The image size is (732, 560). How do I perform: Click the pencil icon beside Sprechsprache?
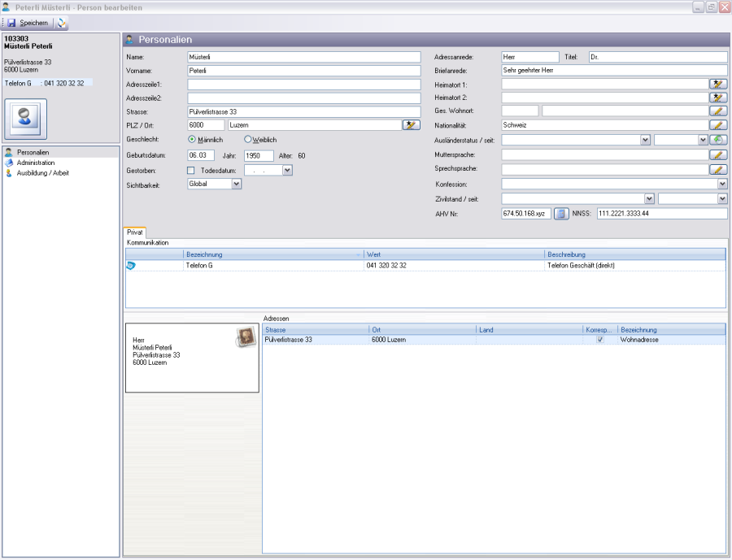click(x=717, y=169)
